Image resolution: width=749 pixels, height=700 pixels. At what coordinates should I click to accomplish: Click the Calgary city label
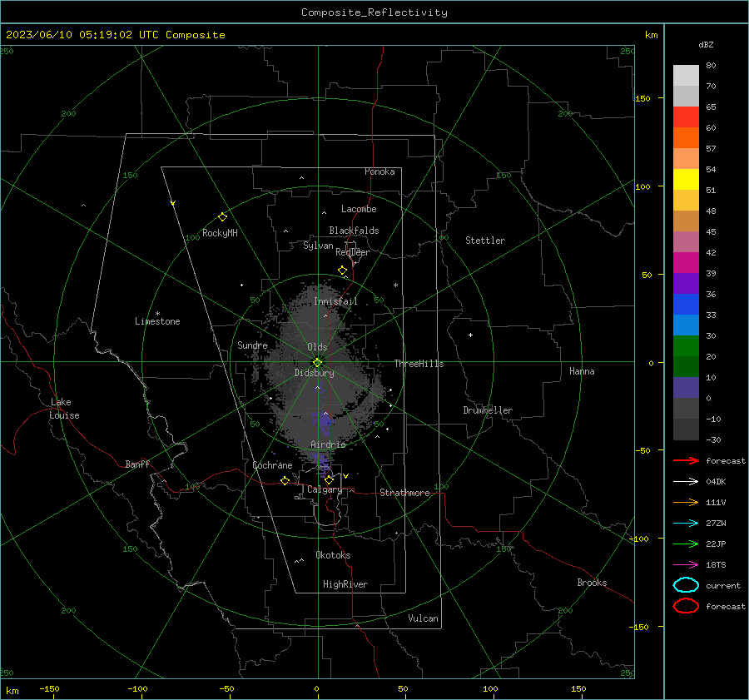pos(325,489)
